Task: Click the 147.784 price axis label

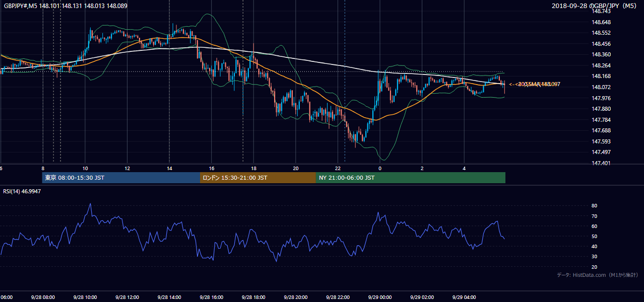Action: pyautogui.click(x=601, y=120)
